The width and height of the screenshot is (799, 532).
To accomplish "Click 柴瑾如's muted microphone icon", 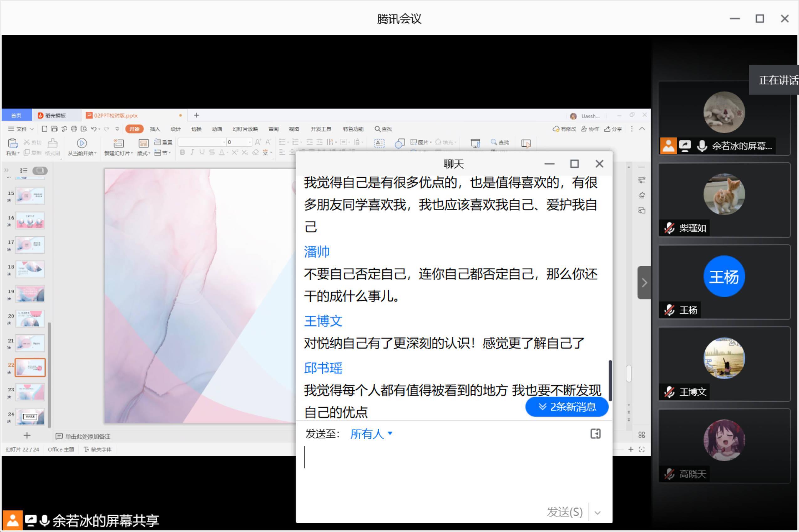I will coord(669,228).
